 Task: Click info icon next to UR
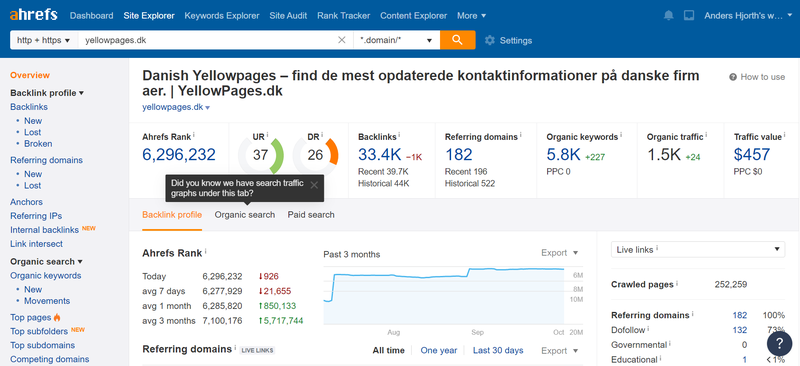point(267,135)
